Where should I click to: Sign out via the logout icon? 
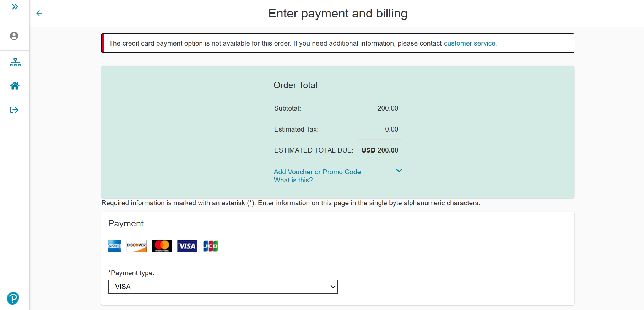tap(15, 110)
